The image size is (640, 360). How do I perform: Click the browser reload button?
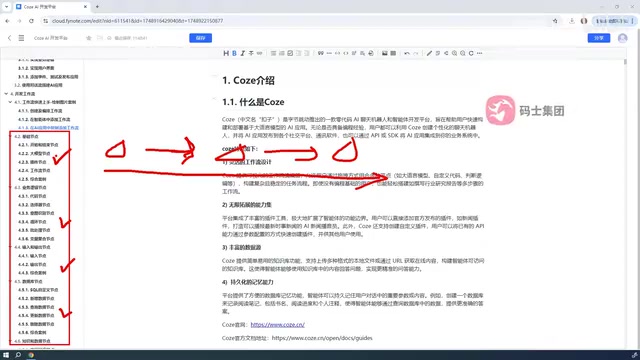tap(31, 21)
